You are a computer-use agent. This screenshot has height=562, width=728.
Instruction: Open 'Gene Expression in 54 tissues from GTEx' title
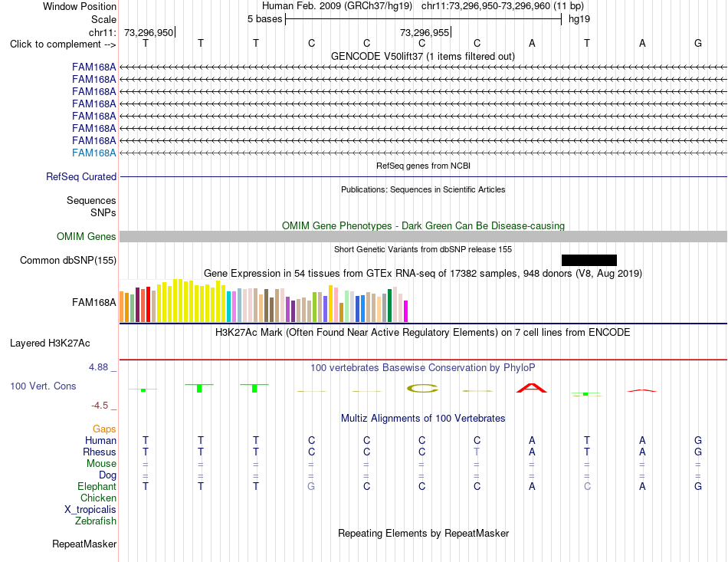pos(423,273)
